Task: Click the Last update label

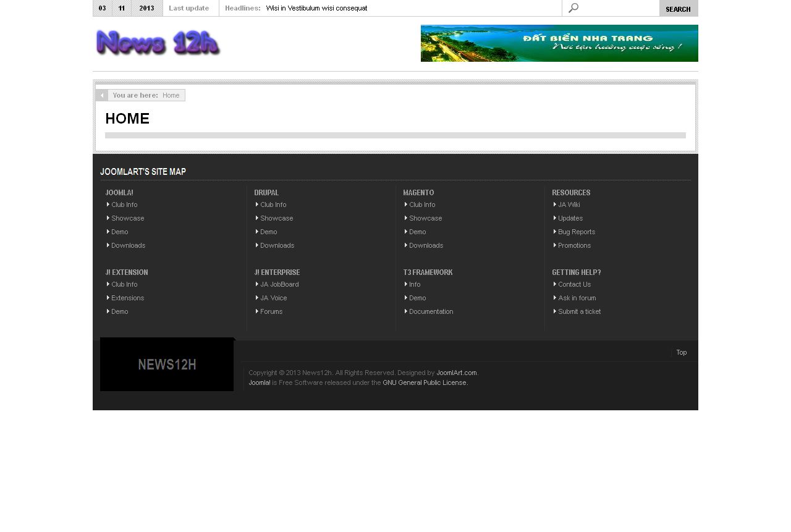Action: [x=189, y=9]
